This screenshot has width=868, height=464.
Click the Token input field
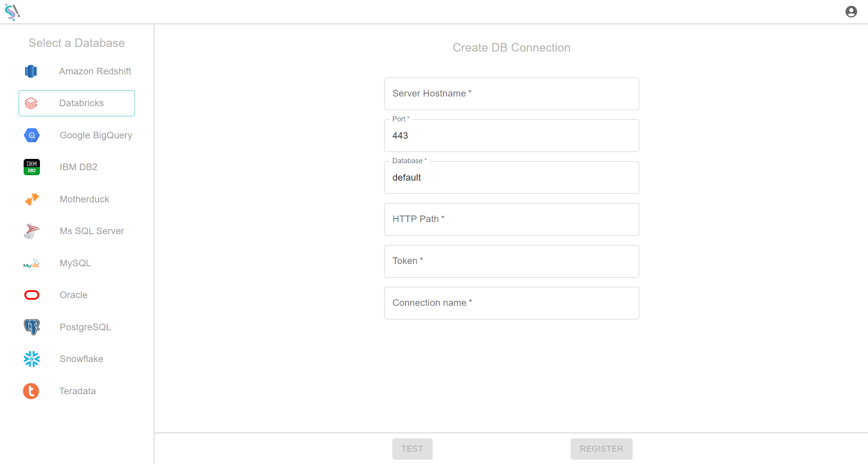[x=511, y=261]
